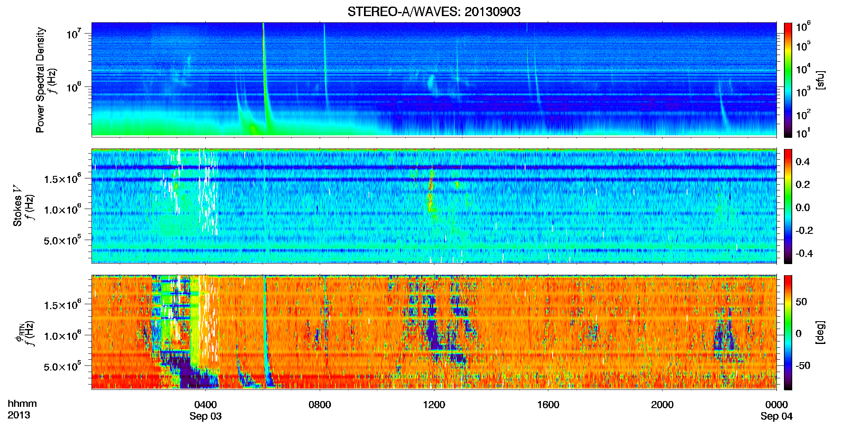868x447 pixels.
Task: Click the 10¹ label on sfu color bar
Action: pos(803,132)
